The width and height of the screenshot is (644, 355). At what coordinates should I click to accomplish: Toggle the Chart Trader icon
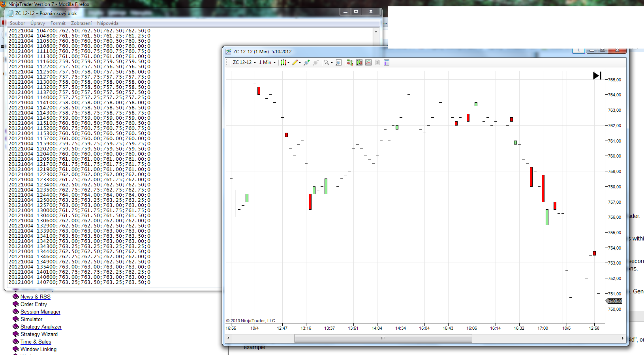pyautogui.click(x=350, y=62)
